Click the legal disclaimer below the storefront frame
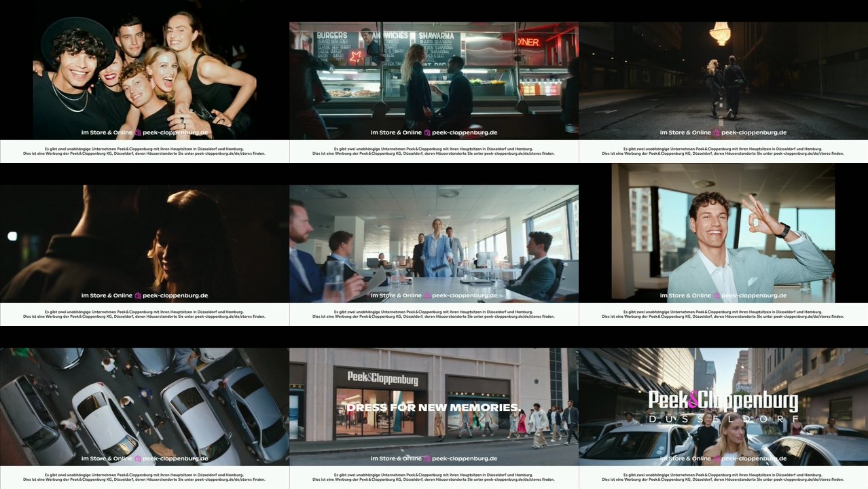868x489 pixels. [x=433, y=477]
